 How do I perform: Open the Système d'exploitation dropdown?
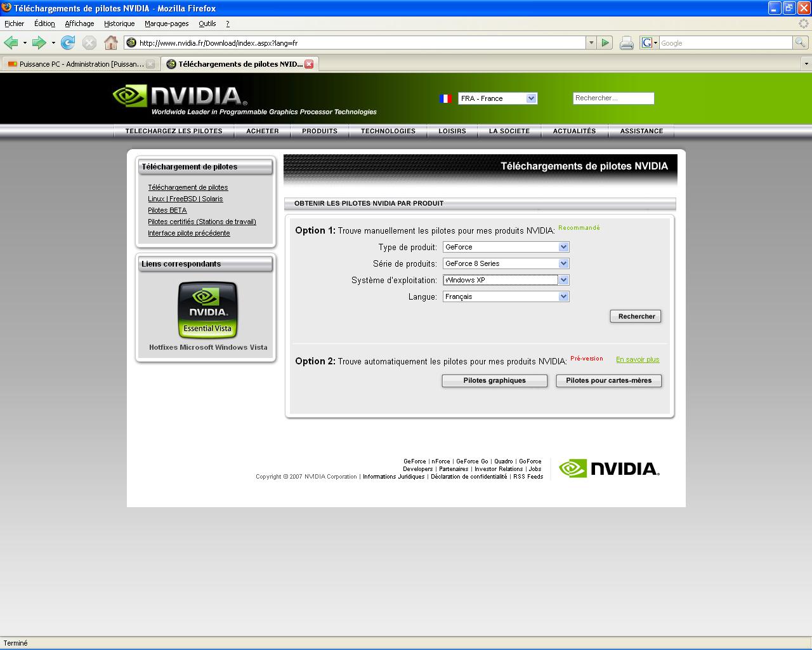[x=506, y=280]
